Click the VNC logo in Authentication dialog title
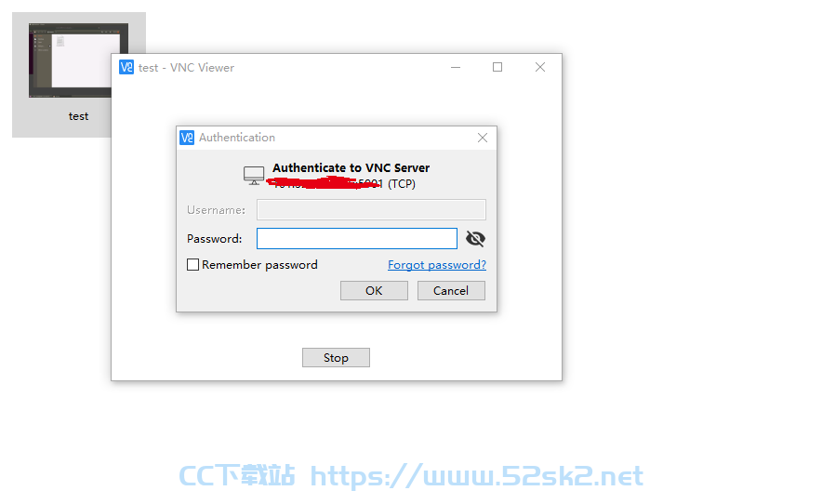Viewport: 822px width, 504px height. 187,138
